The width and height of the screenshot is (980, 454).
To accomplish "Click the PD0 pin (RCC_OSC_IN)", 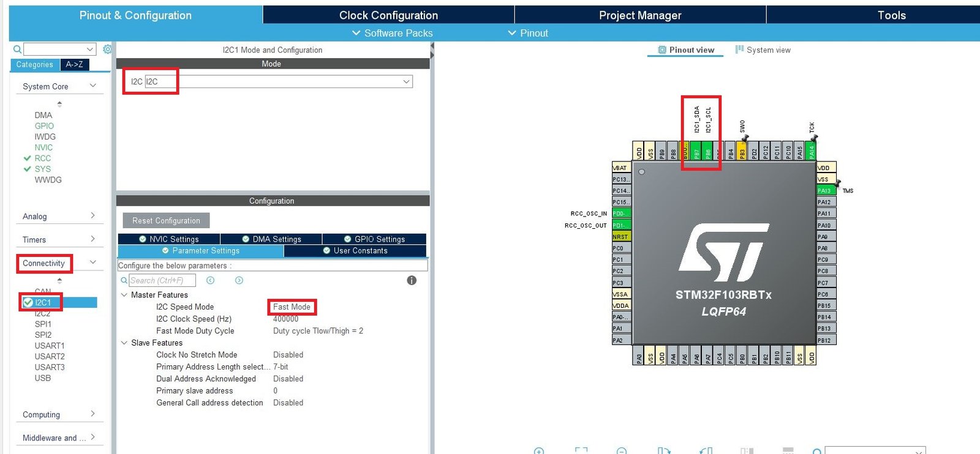I will (x=621, y=214).
